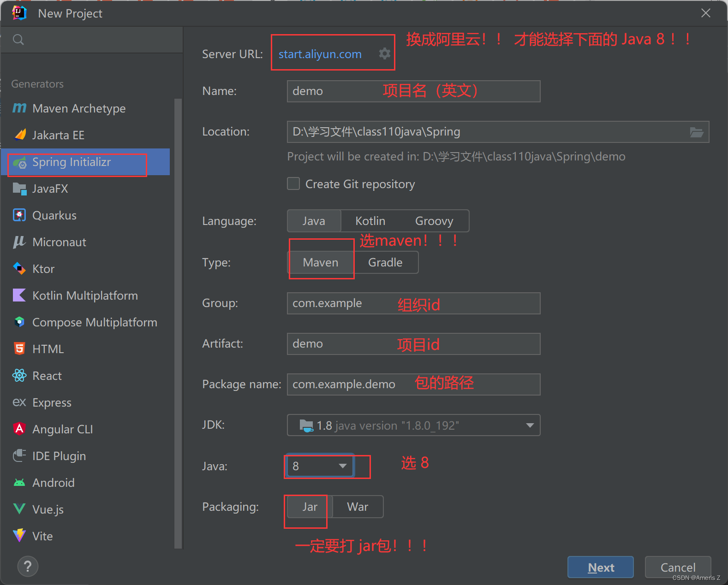Select Jar packaging
This screenshot has width=728, height=585.
pos(310,507)
